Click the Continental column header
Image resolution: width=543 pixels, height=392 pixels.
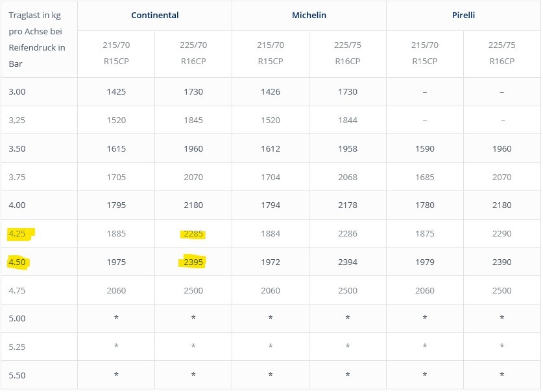(155, 15)
